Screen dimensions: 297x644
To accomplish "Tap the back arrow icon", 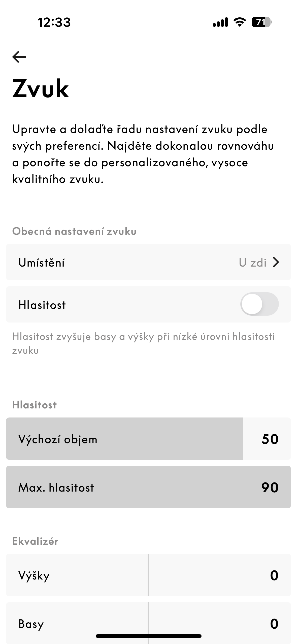I will [x=19, y=57].
